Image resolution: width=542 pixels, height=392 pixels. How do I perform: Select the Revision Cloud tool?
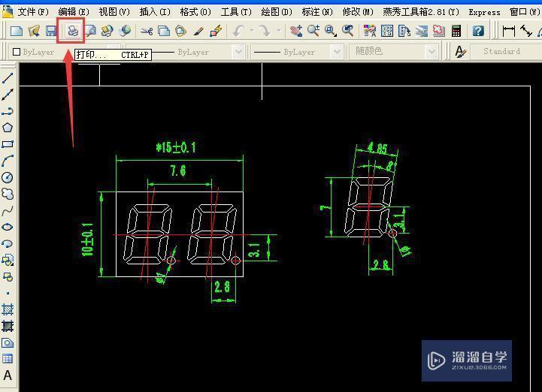tap(8, 194)
